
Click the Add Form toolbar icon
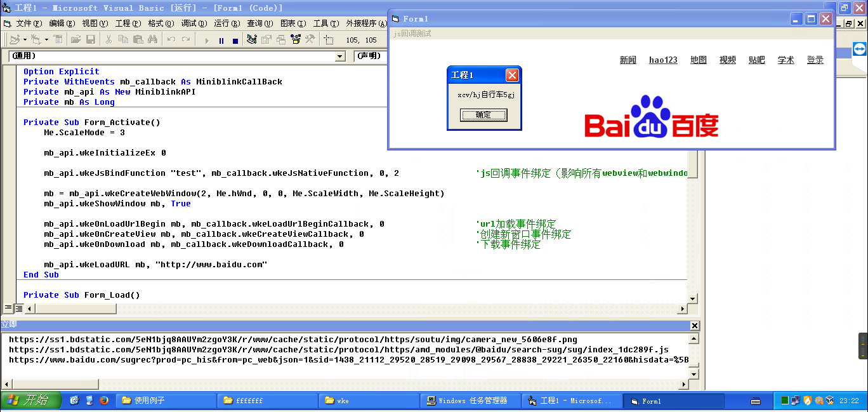coord(36,39)
